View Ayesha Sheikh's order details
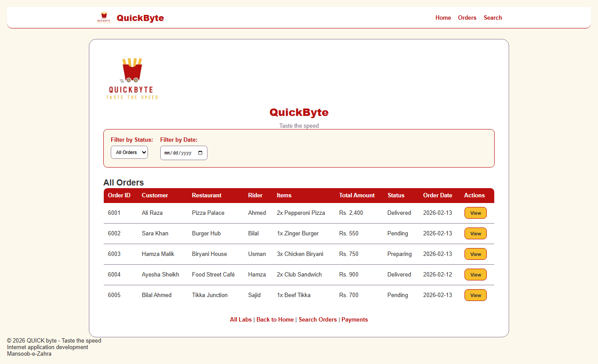This screenshot has width=598, height=364. pyautogui.click(x=475, y=274)
